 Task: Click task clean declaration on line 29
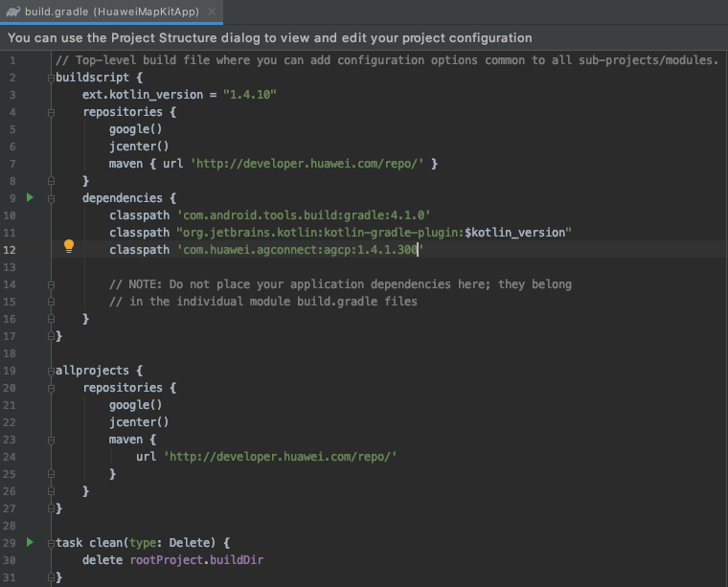point(143,542)
